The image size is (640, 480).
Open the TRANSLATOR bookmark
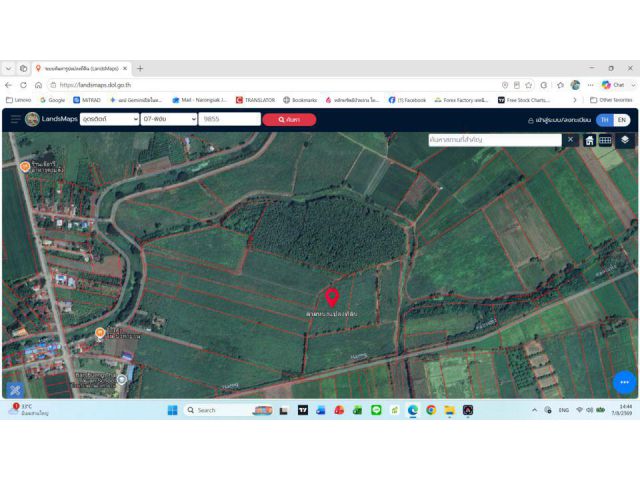point(256,100)
